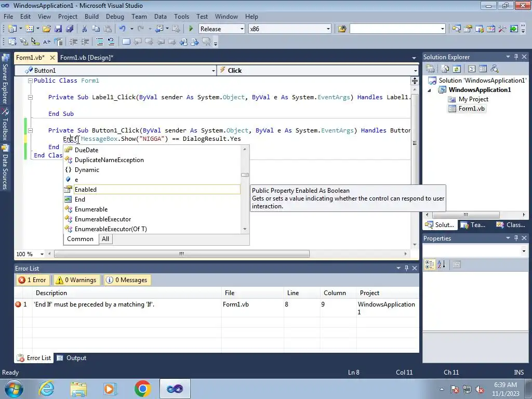
Task: Click the Copy toolbar icon
Action: [x=96, y=29]
